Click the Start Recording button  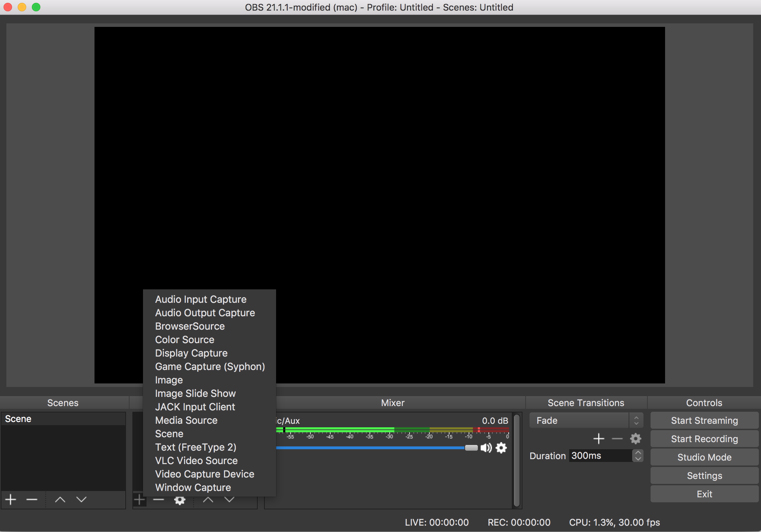704,439
